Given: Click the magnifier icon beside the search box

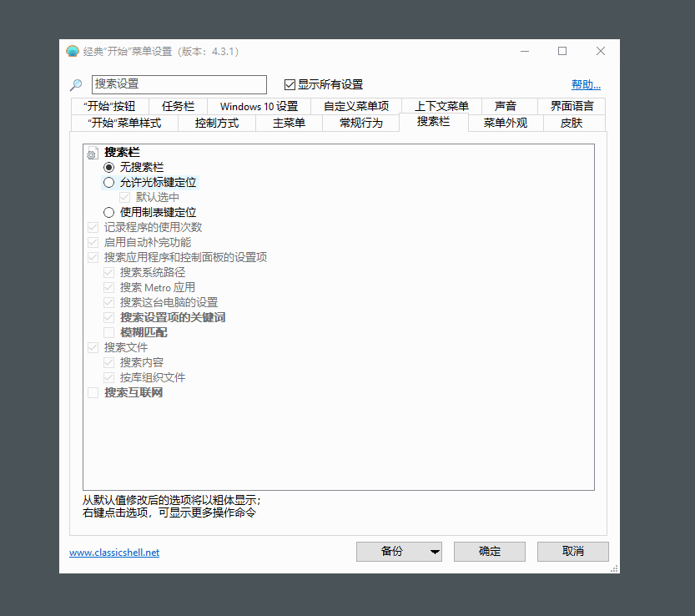Looking at the screenshot, I should (x=75, y=84).
